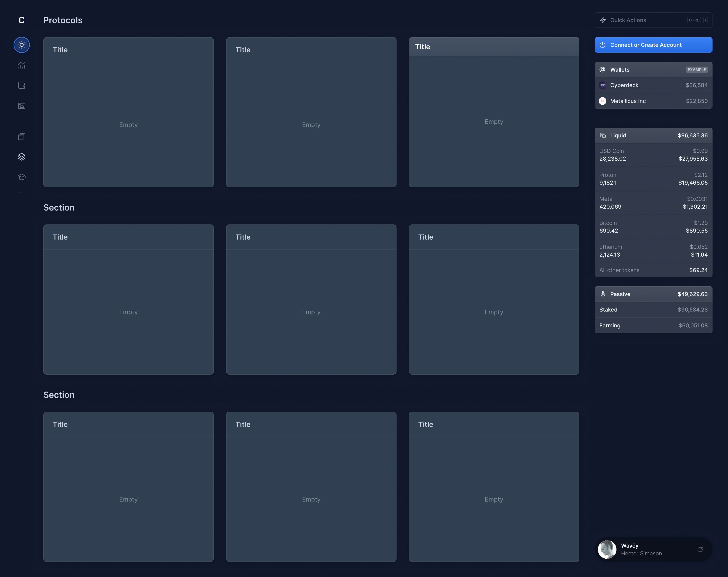Select the Metal token row

(653, 203)
